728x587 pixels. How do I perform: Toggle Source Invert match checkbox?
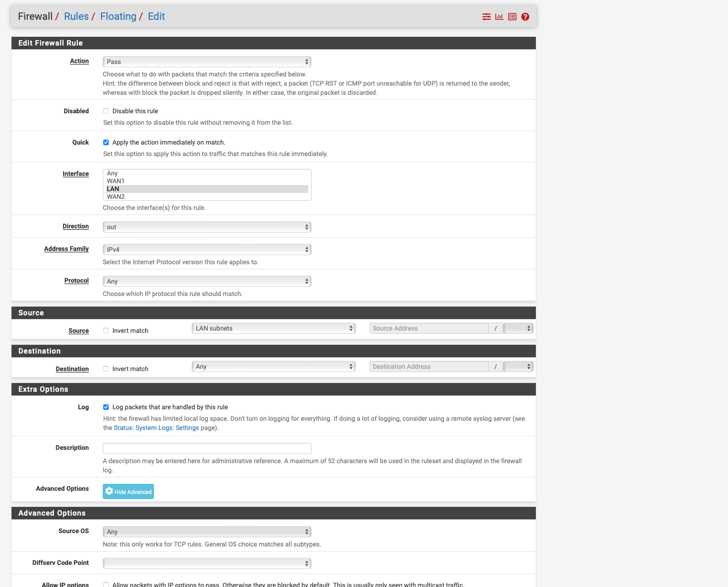click(106, 331)
